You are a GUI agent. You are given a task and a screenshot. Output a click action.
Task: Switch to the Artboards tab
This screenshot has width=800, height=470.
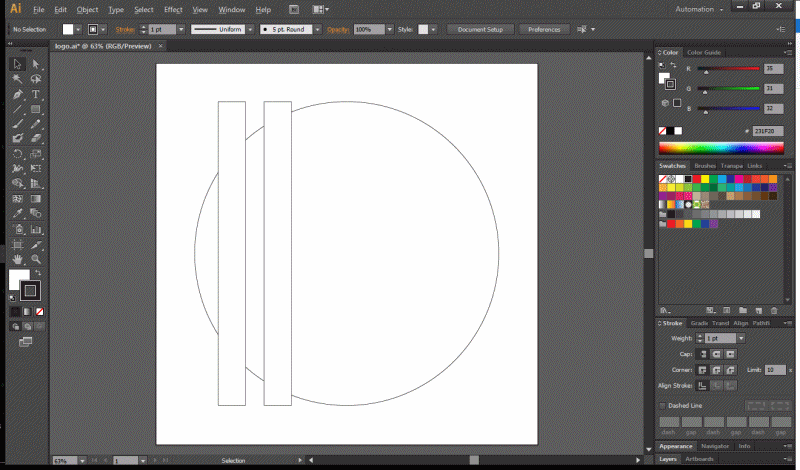click(x=698, y=459)
